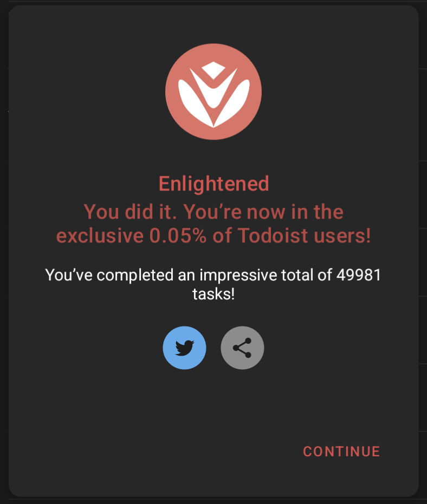Dismiss the dialog with CONTINUE
The width and height of the screenshot is (427, 504).
point(341,451)
